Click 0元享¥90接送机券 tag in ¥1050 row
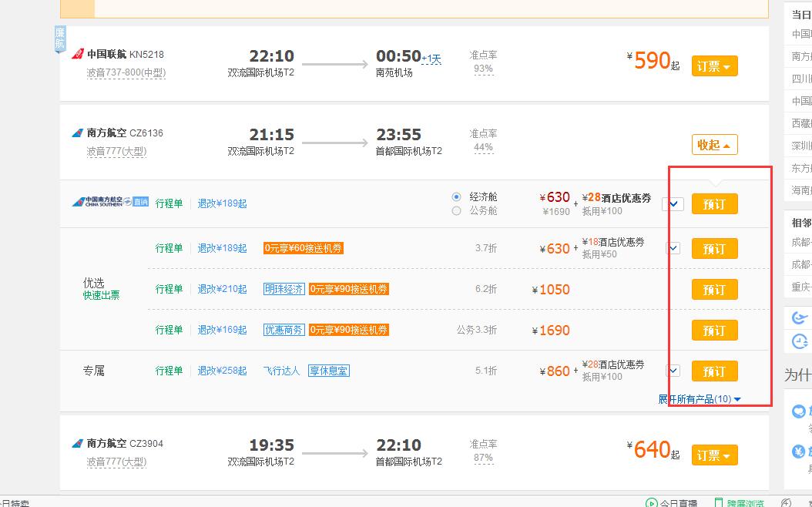812x507 pixels. (348, 289)
